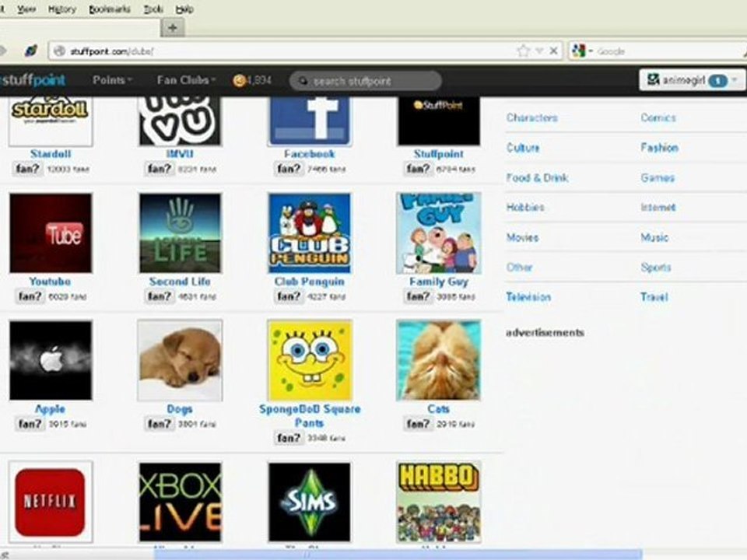Click the Youtube club image

point(51,233)
